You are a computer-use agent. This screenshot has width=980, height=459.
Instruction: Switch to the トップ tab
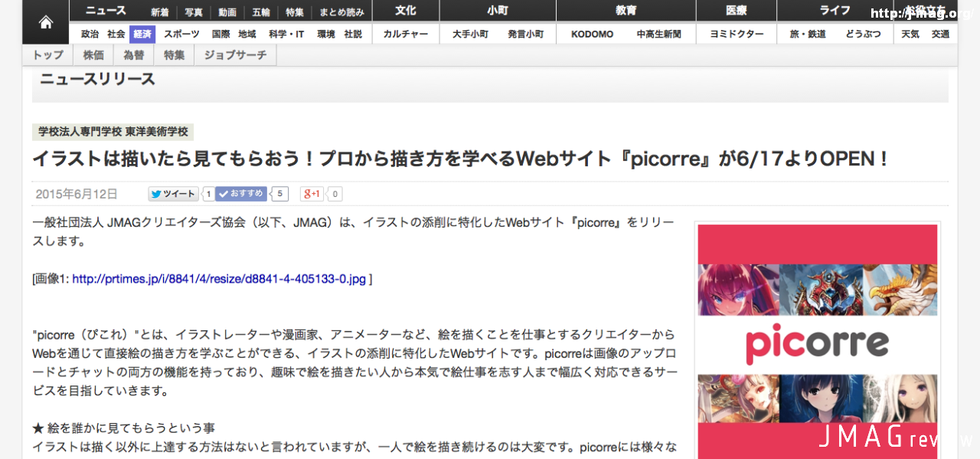48,55
